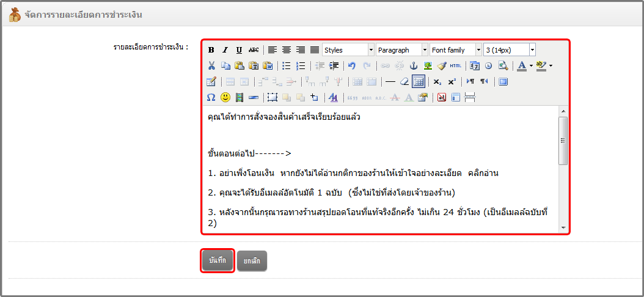Apply subscript formatting
The height and width of the screenshot is (297, 644).
pyautogui.click(x=437, y=82)
